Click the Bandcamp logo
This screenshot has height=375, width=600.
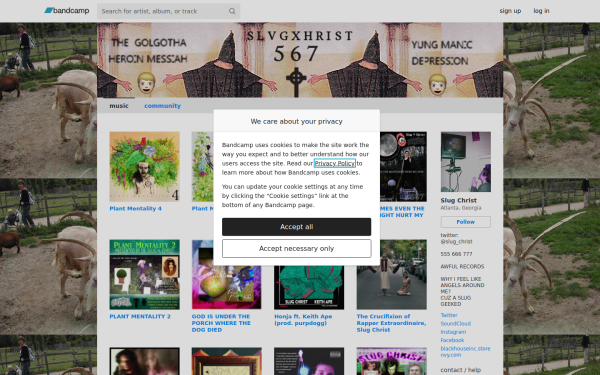click(67, 11)
